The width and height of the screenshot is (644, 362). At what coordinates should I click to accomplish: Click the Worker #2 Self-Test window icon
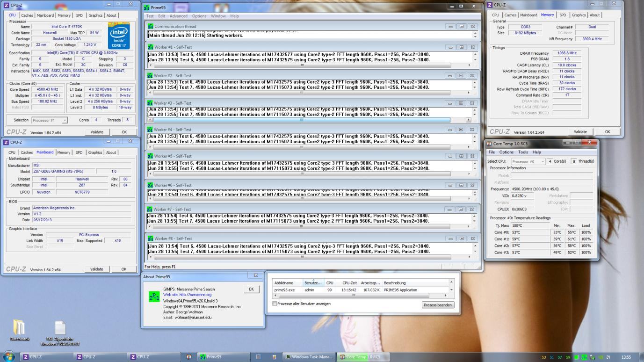150,76
